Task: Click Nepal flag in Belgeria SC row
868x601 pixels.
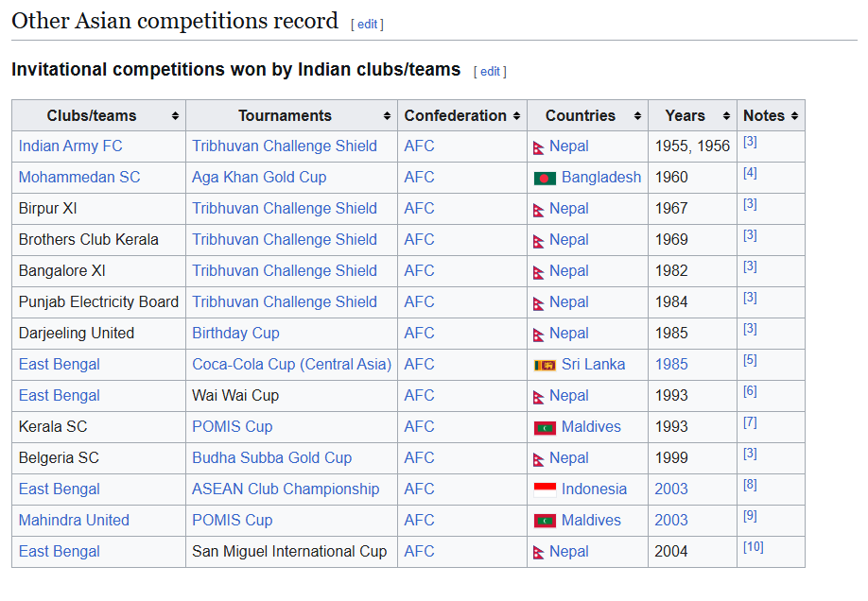Action: click(539, 459)
